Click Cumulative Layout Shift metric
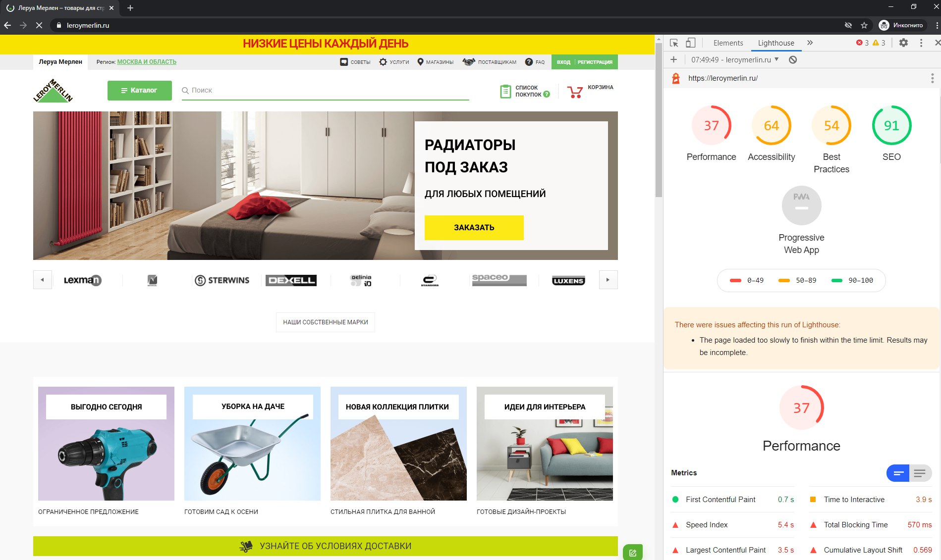This screenshot has height=560, width=941. (871, 550)
